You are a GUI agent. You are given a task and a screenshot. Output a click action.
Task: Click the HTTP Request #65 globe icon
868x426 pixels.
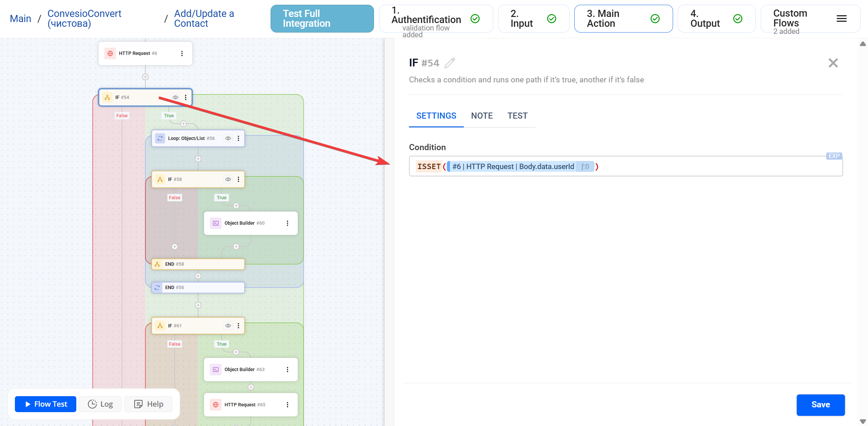[x=216, y=405]
